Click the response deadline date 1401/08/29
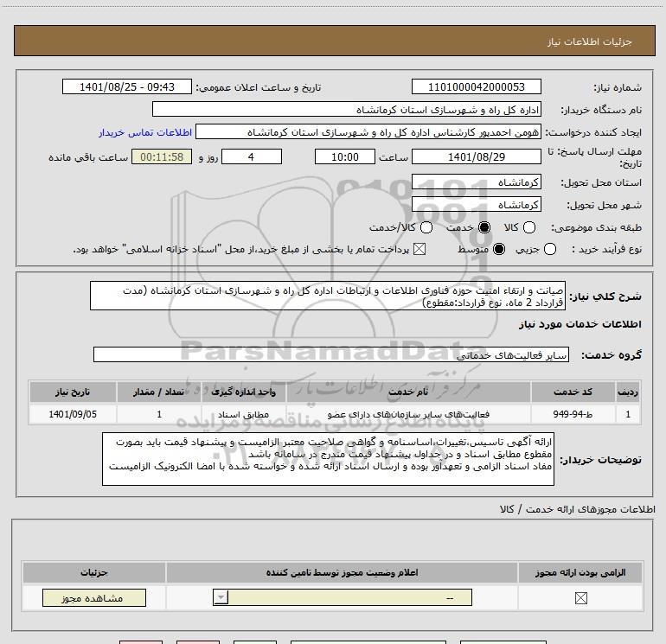This screenshot has width=666, height=644. 476,156
